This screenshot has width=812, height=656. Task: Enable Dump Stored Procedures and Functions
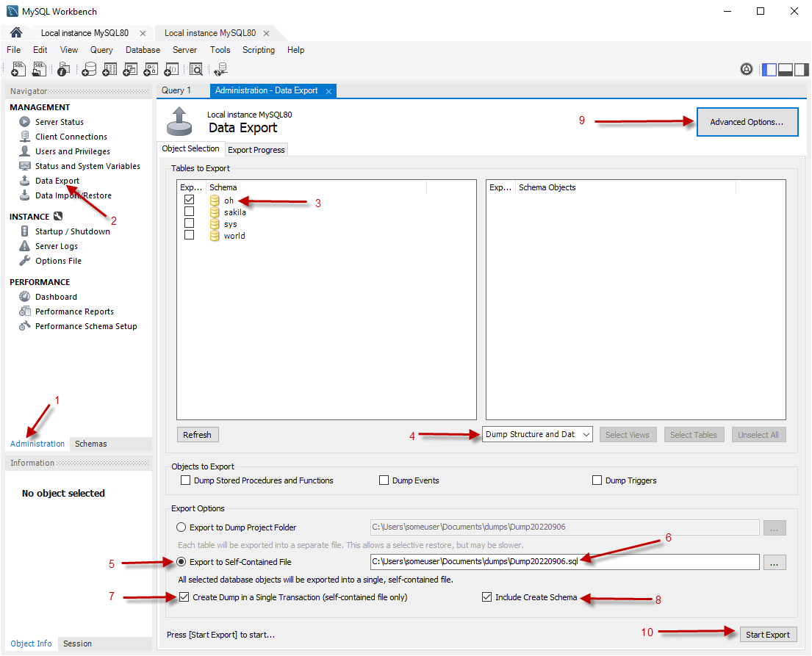[x=185, y=480]
